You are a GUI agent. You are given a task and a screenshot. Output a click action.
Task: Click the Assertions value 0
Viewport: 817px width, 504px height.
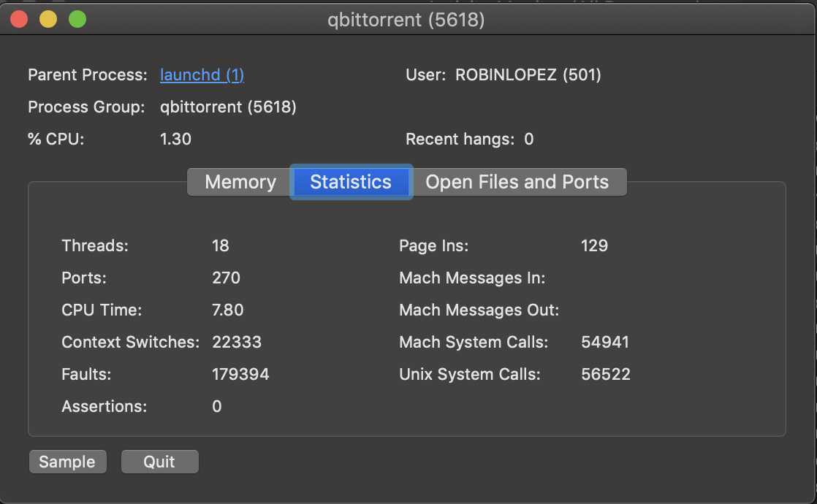tap(217, 407)
